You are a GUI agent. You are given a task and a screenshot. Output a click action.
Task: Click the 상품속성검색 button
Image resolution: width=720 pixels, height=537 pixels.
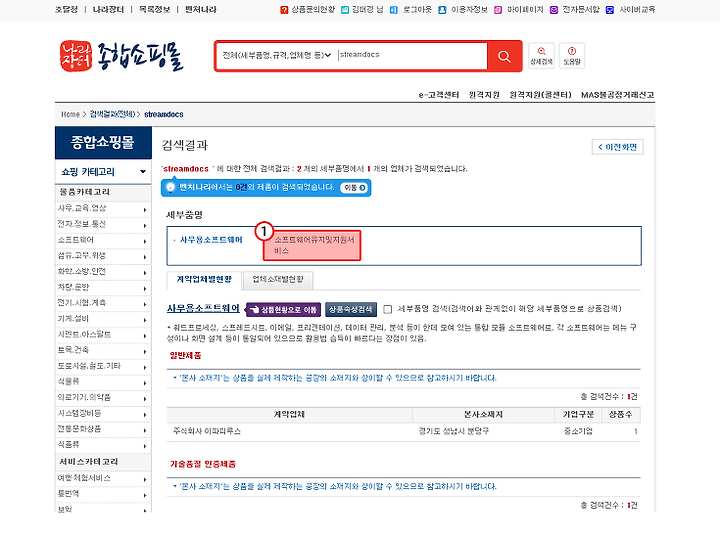pos(351,310)
